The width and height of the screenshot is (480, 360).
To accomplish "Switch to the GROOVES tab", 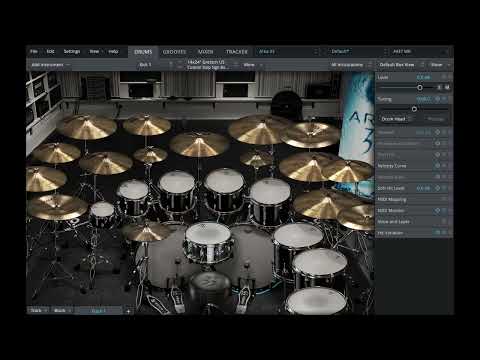I will [174, 52].
